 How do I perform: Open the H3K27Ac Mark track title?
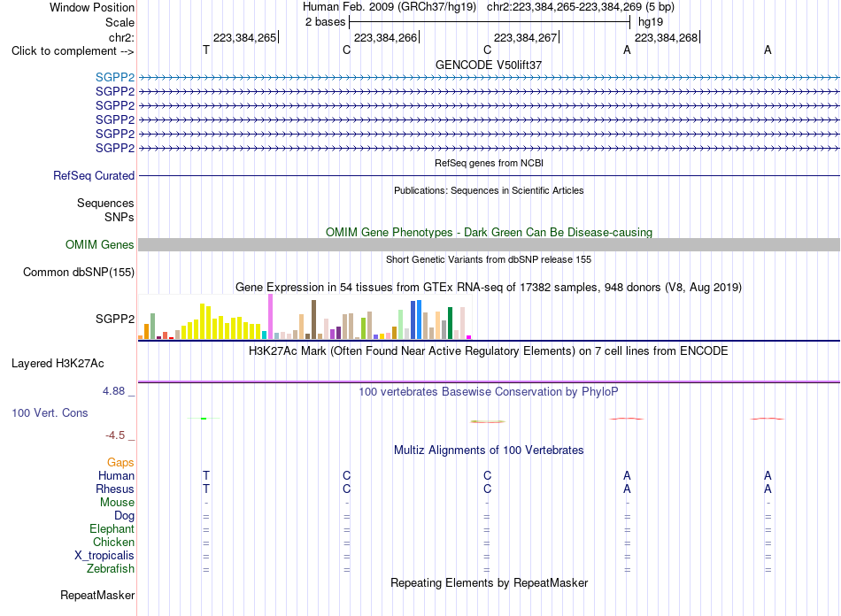click(489, 351)
